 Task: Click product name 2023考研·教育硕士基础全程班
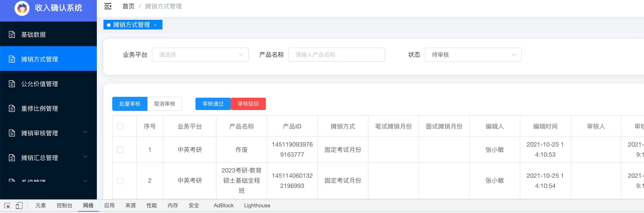(x=242, y=180)
